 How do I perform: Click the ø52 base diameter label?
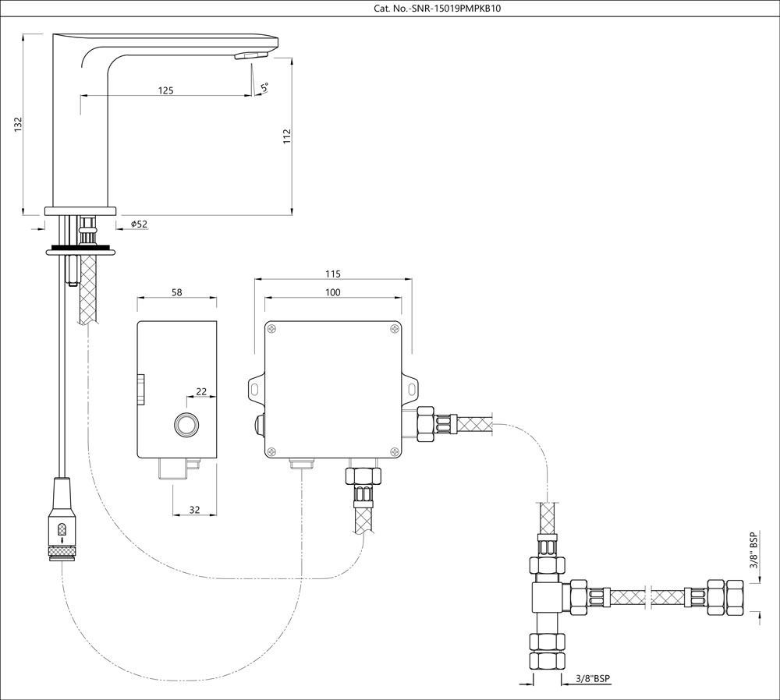point(139,224)
